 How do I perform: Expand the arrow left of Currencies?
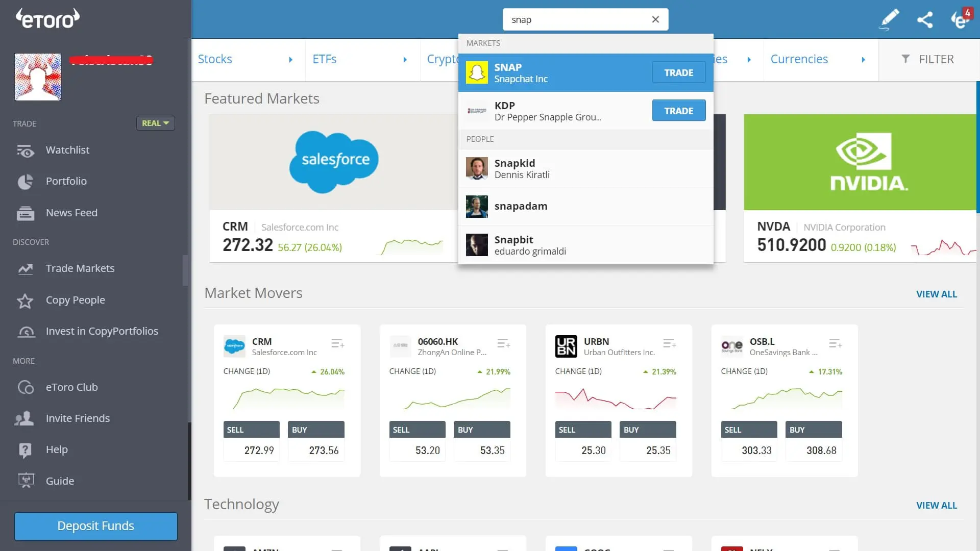click(749, 60)
